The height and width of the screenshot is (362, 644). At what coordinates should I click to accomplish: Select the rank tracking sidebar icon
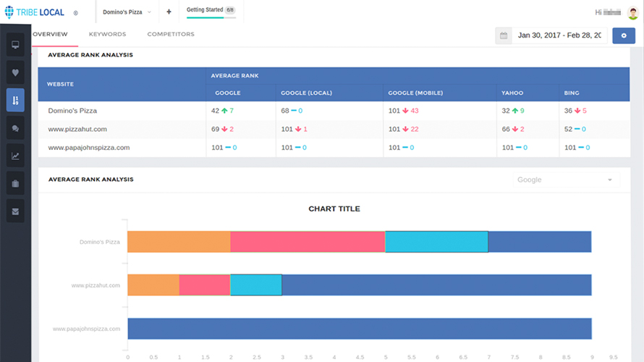pos(15,100)
